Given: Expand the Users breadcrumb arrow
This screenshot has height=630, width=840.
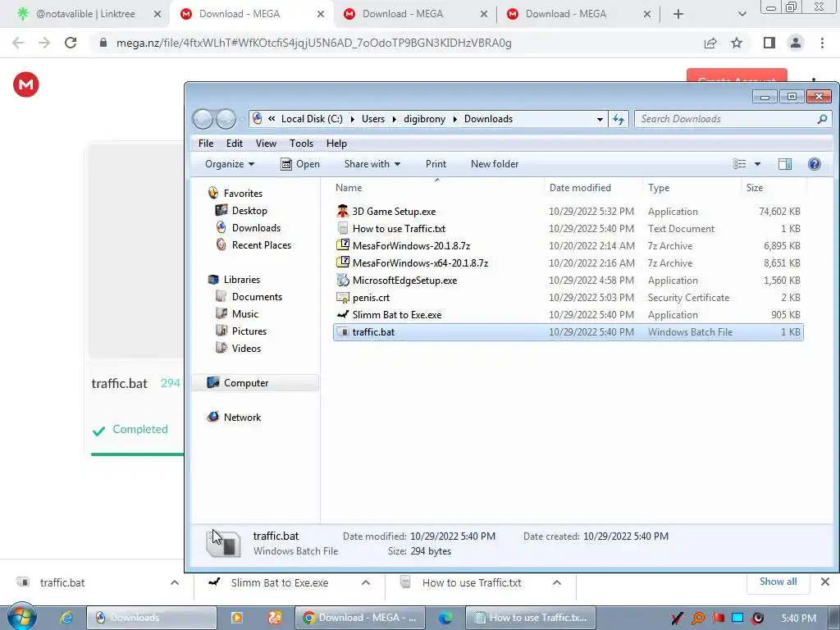Looking at the screenshot, I should 395,119.
